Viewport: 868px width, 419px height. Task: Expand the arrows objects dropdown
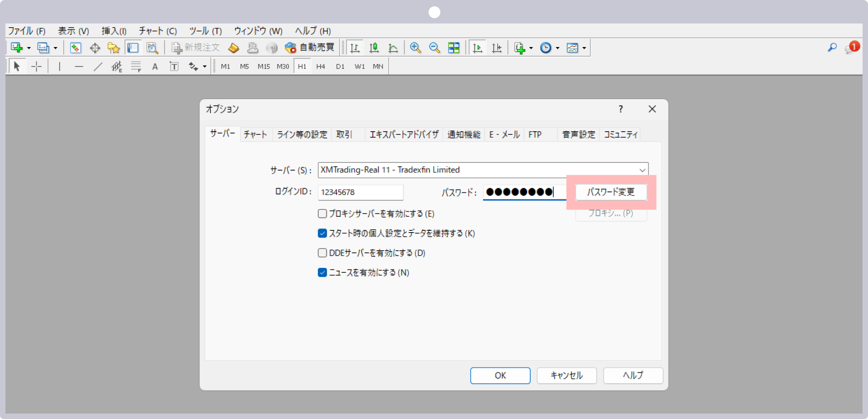[205, 67]
